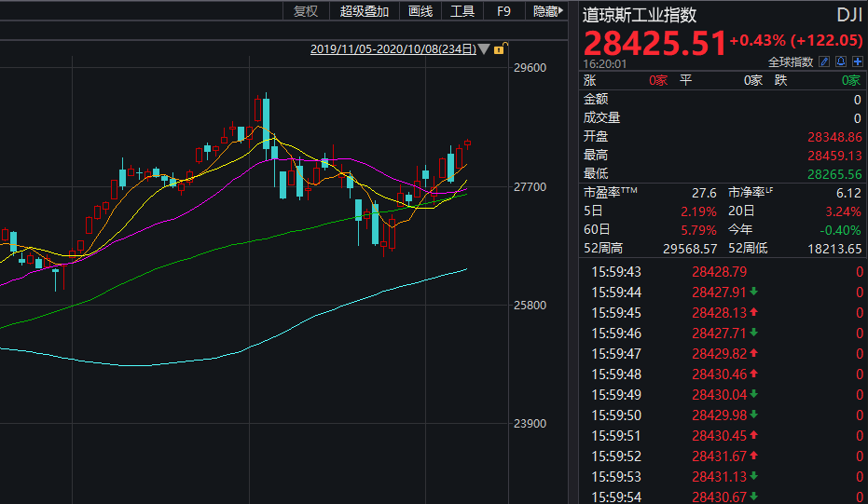
Task: Click the DJI ticker code
Action: point(849,15)
